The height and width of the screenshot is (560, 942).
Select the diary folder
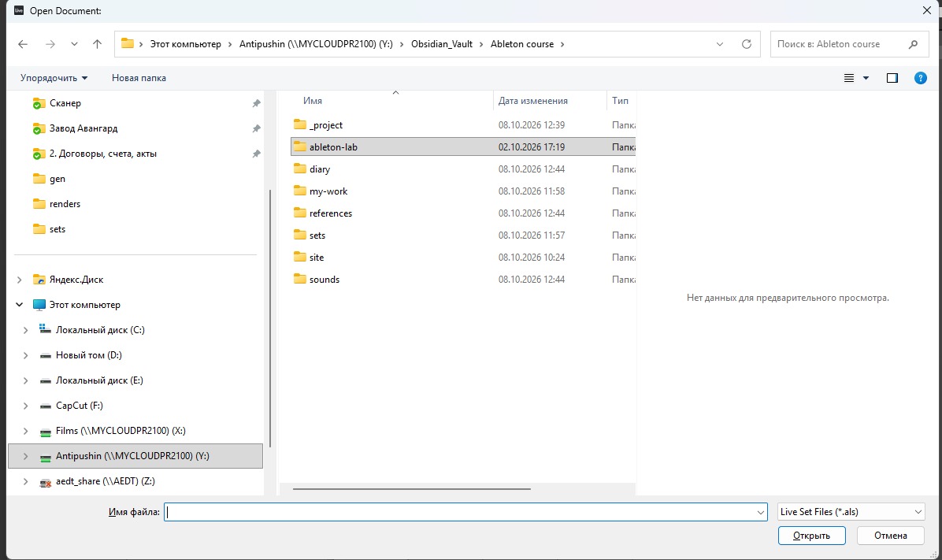pyautogui.click(x=463, y=169)
